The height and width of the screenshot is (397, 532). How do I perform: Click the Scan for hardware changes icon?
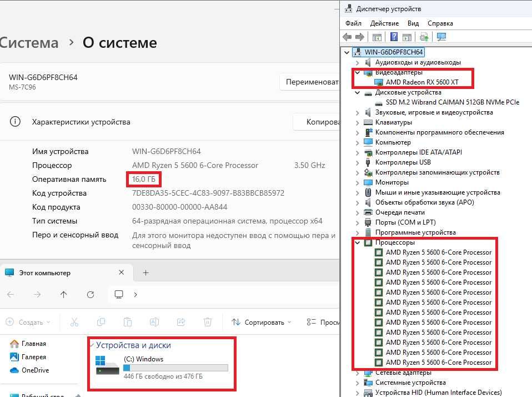click(424, 37)
